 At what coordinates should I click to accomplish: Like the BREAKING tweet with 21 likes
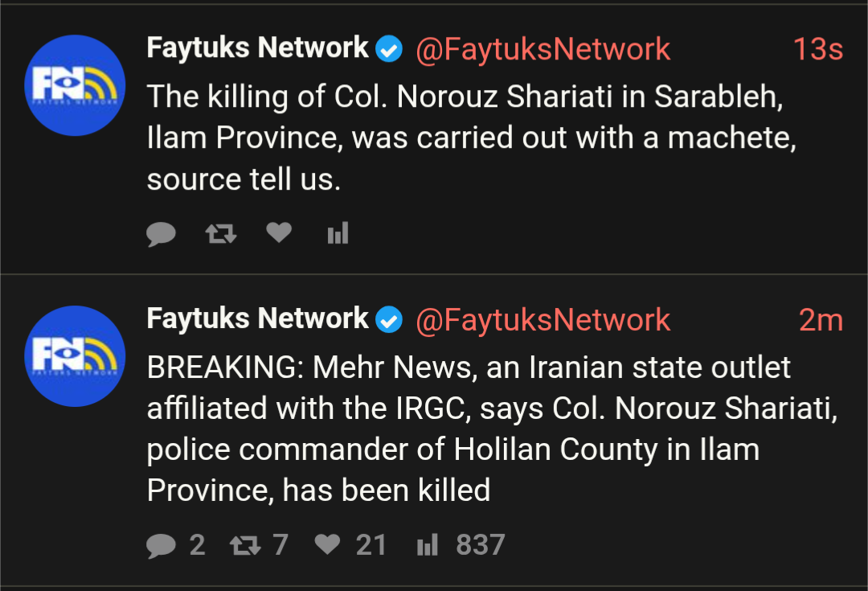click(327, 545)
